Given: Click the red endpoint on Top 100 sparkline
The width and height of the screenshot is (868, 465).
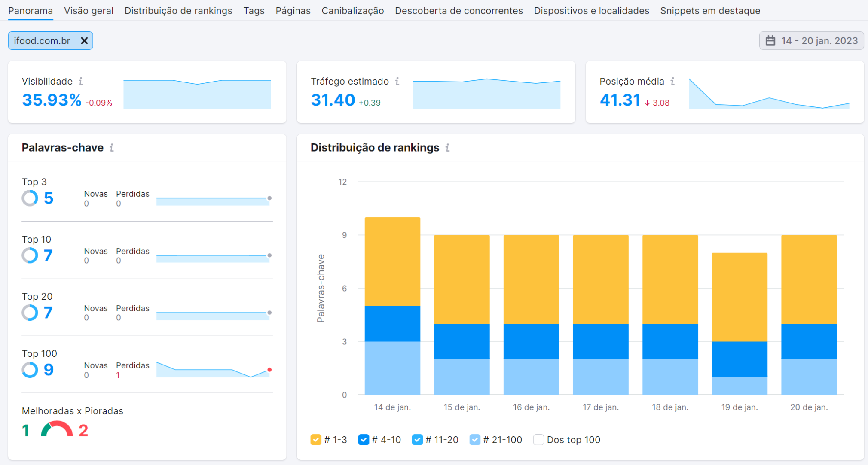Looking at the screenshot, I should (x=269, y=370).
